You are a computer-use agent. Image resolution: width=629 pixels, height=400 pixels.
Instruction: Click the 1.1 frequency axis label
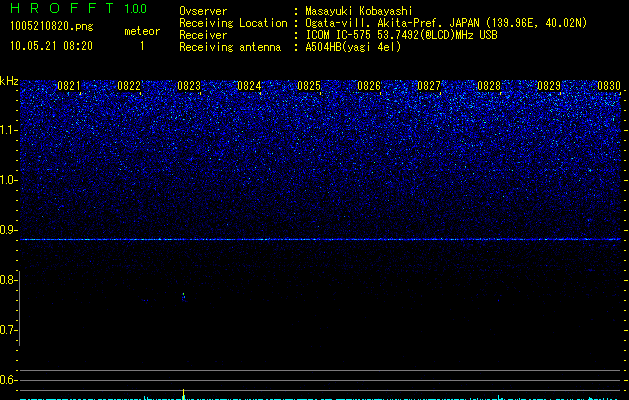point(8,130)
